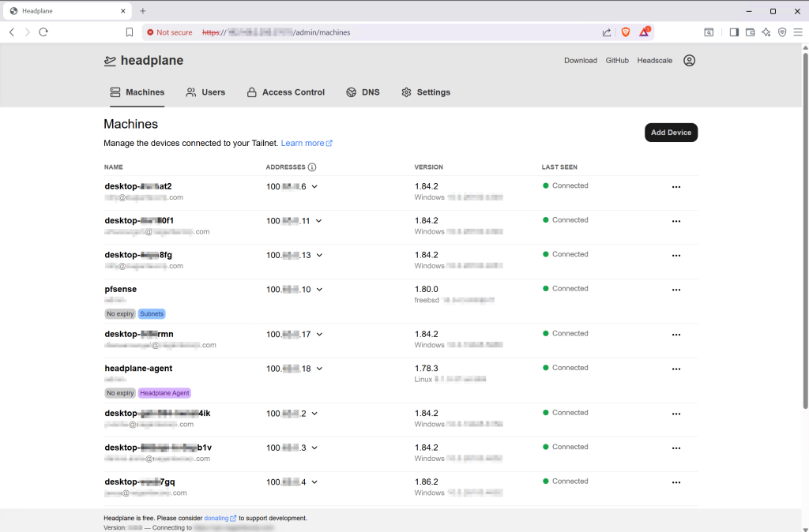Open the GitHub link in header
Screen dimensions: 809x532
coord(617,60)
